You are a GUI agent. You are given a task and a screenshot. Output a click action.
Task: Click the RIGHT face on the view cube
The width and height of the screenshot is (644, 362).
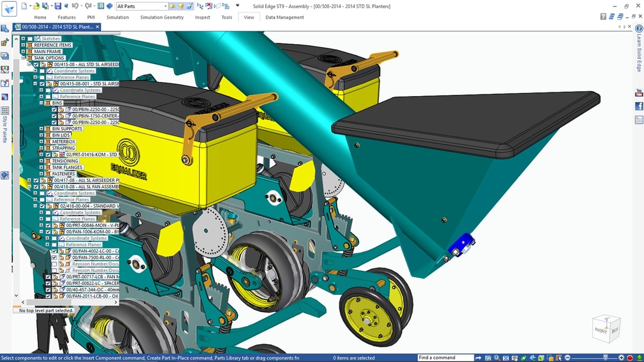click(x=600, y=331)
